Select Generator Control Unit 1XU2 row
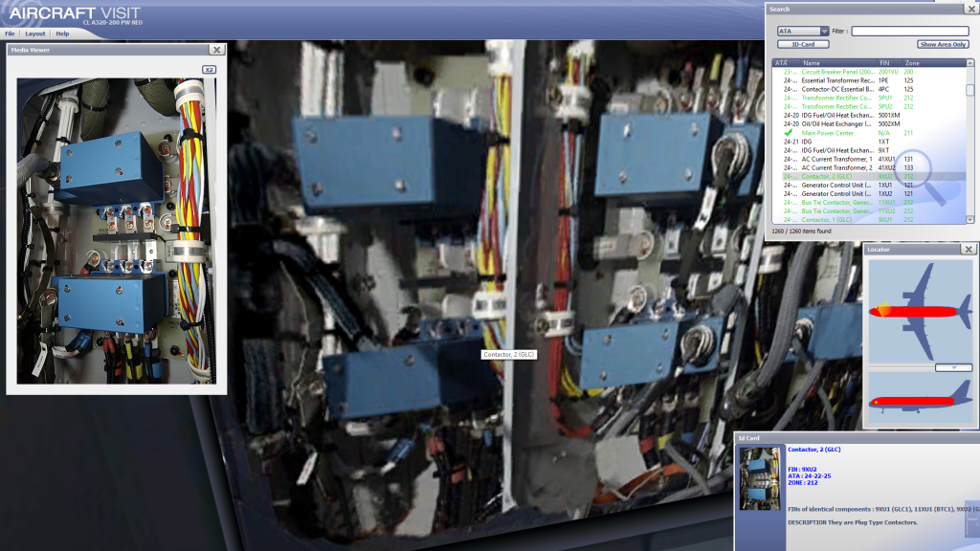This screenshot has height=551, width=980. click(x=869, y=194)
